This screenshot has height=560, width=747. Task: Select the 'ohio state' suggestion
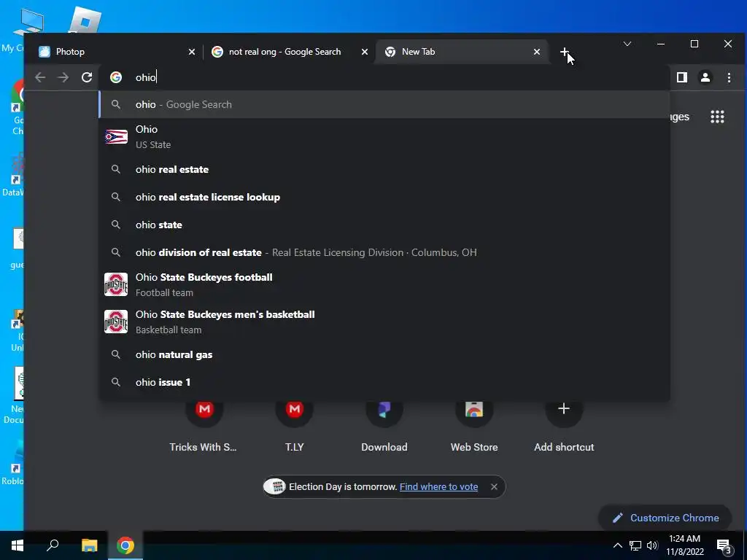(x=384, y=225)
